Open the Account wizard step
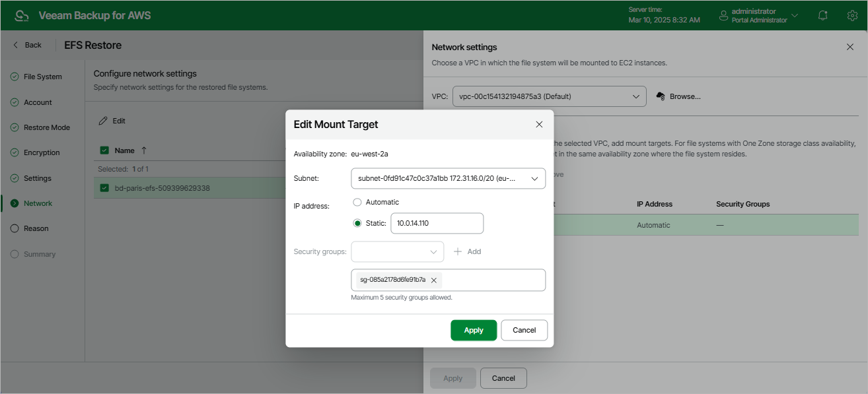The image size is (868, 394). pos(38,102)
